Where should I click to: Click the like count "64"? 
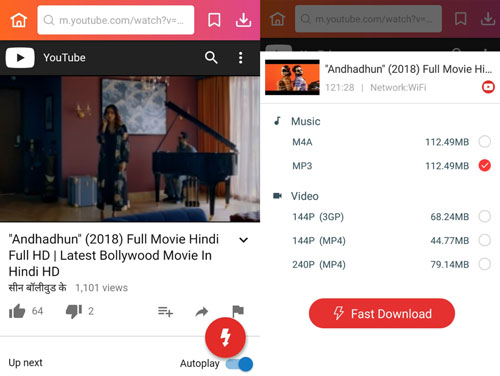[37, 311]
